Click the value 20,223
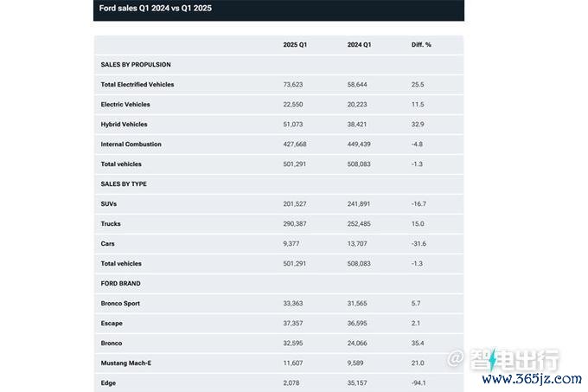Screen dimensions: 588x392 click(357, 105)
